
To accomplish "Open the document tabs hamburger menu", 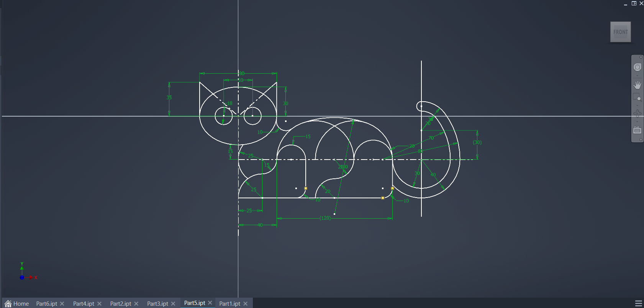I will (638, 303).
